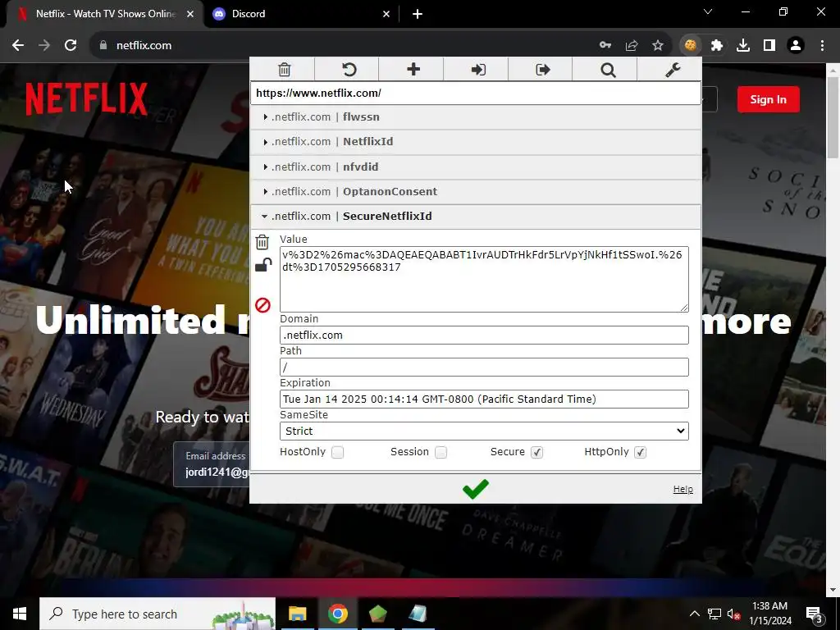Close the Netflix tab
The image size is (840, 630).
(x=190, y=14)
